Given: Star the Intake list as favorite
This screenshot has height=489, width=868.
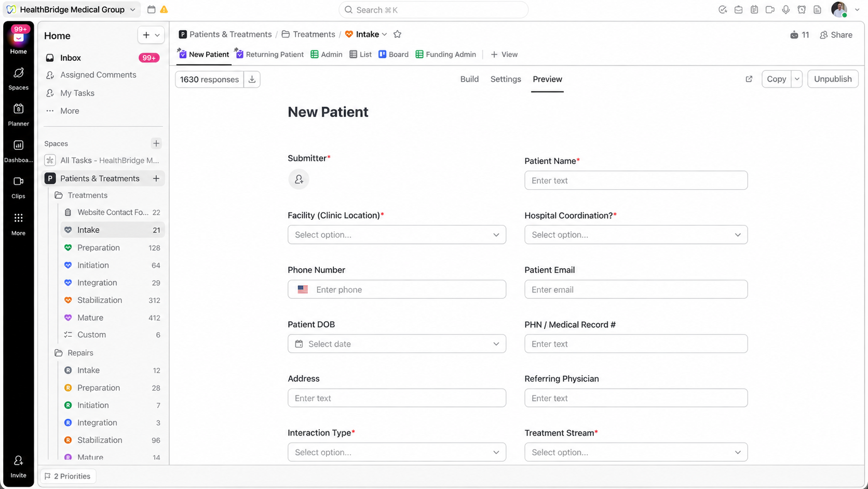Looking at the screenshot, I should 397,34.
